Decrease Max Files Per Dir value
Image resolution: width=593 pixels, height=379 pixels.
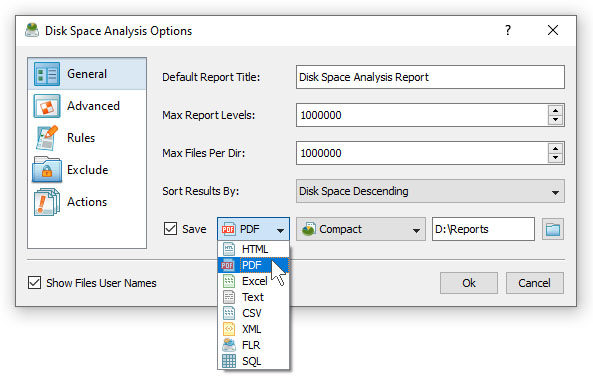coord(555,158)
